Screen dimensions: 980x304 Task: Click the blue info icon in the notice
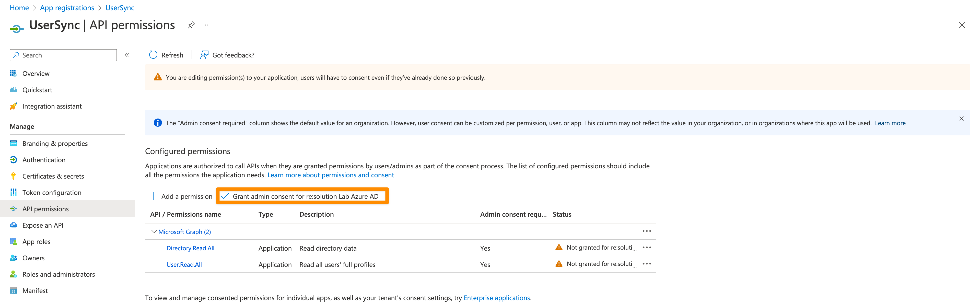click(157, 123)
